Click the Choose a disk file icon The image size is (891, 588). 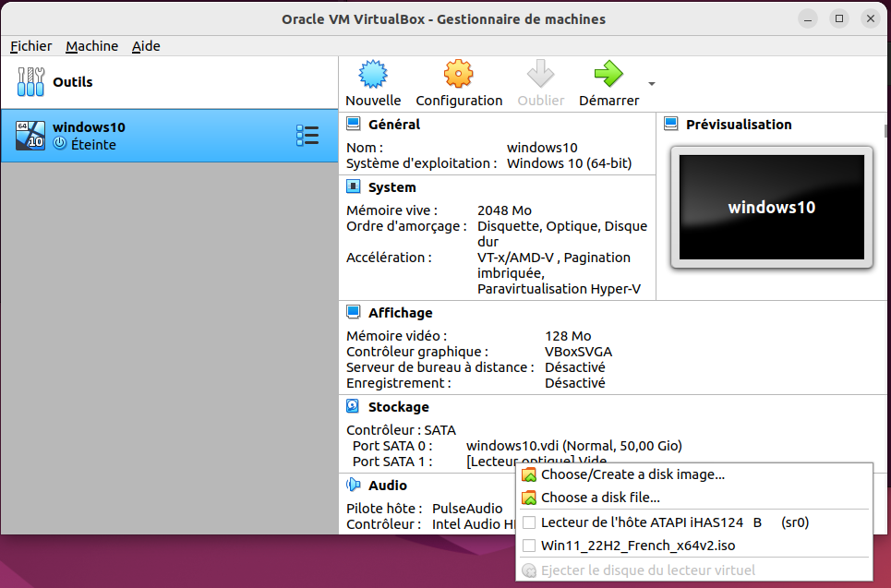point(529,498)
